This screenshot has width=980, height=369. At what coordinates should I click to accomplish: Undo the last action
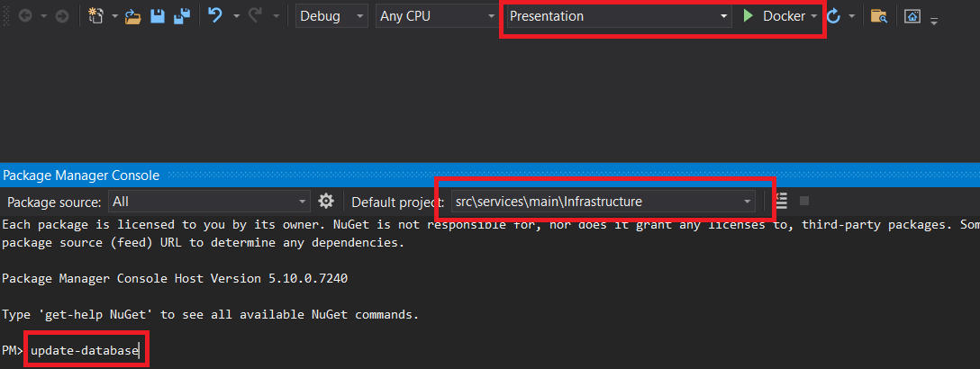coord(215,16)
